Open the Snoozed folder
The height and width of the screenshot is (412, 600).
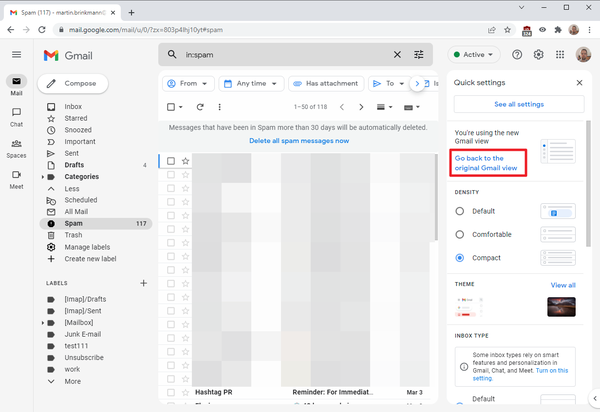pos(78,130)
